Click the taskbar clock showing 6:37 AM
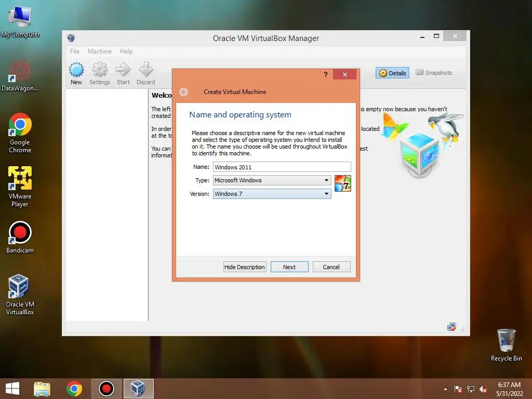Image resolution: width=532 pixels, height=399 pixels. pos(509,389)
